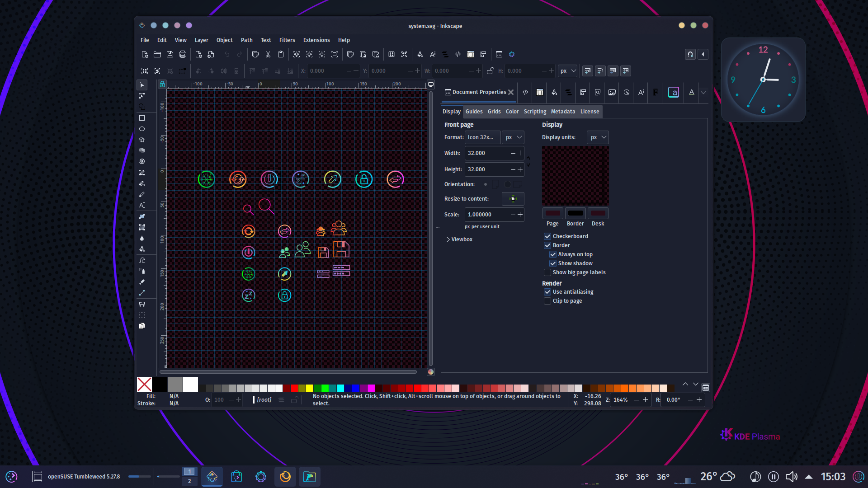Enable Show big page labels

547,272
